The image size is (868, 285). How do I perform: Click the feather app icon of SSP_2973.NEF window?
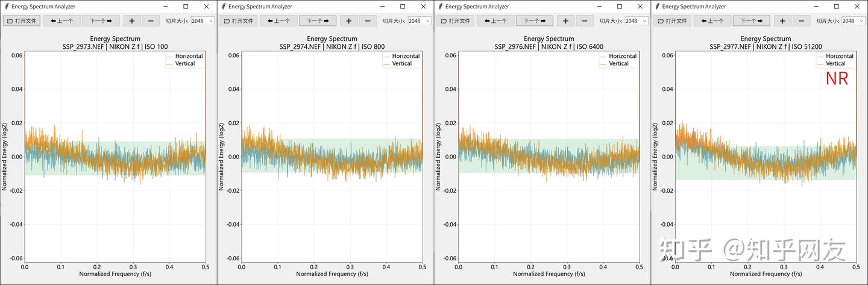point(6,7)
